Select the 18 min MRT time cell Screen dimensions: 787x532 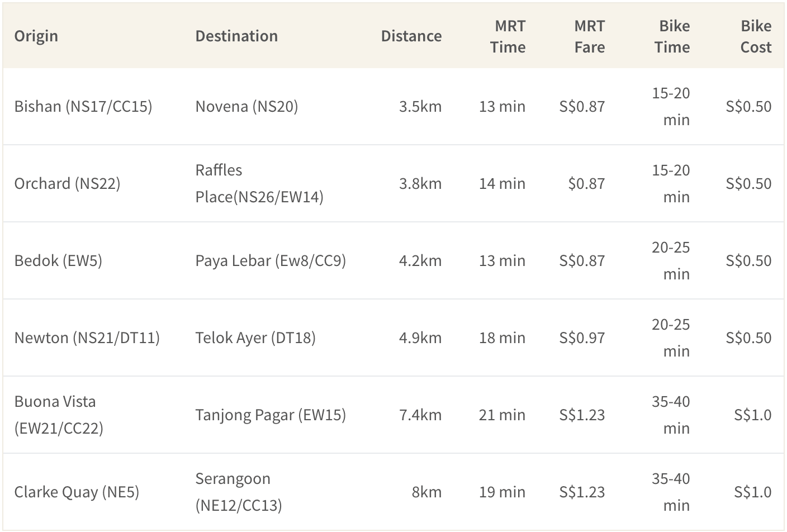coord(502,338)
